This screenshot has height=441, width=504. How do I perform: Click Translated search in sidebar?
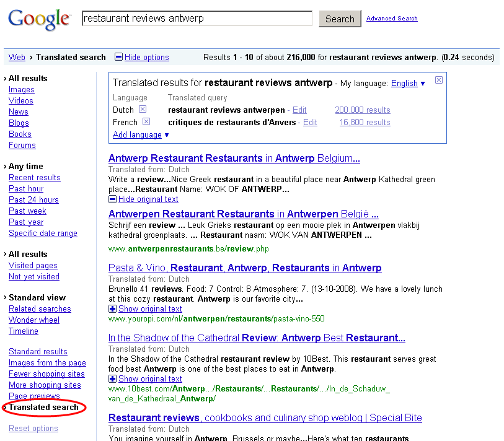click(x=44, y=408)
